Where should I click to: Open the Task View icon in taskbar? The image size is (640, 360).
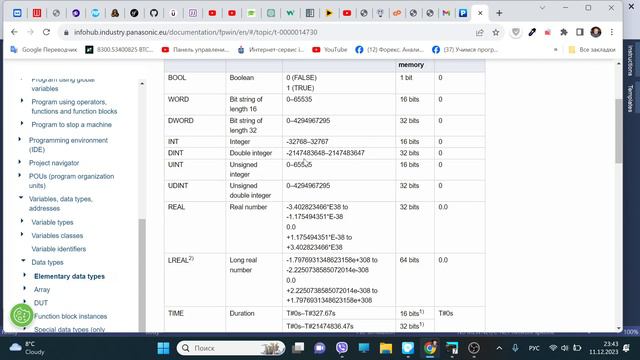(298, 348)
